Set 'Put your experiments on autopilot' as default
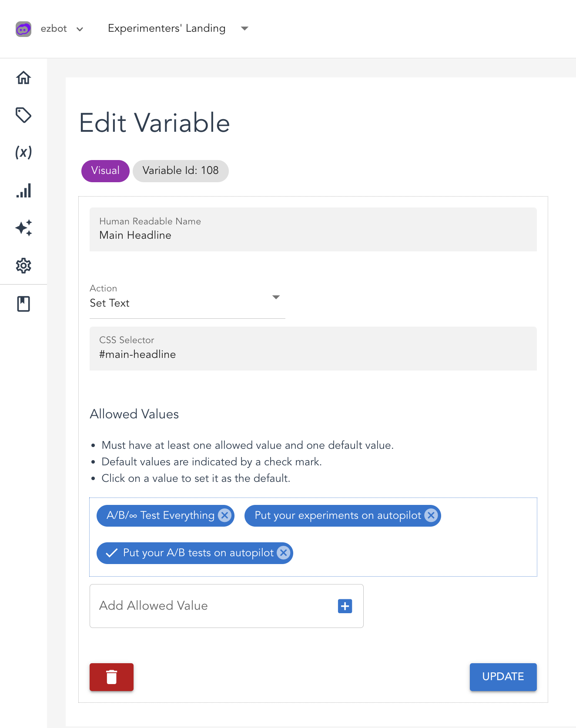Screen dimensions: 576x728 [338, 516]
